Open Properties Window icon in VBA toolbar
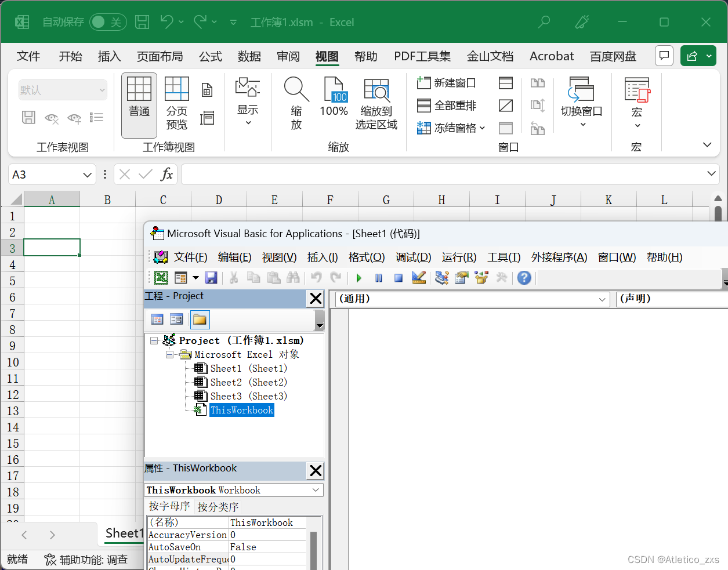Image resolution: width=728 pixels, height=570 pixels. (x=462, y=278)
